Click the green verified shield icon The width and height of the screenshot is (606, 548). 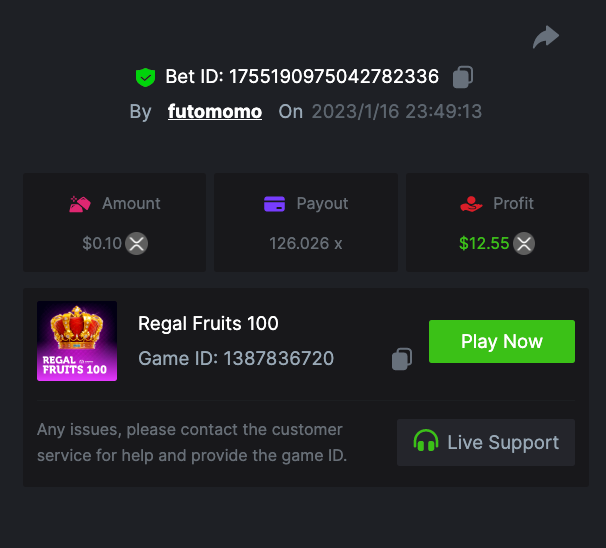pyautogui.click(x=146, y=77)
